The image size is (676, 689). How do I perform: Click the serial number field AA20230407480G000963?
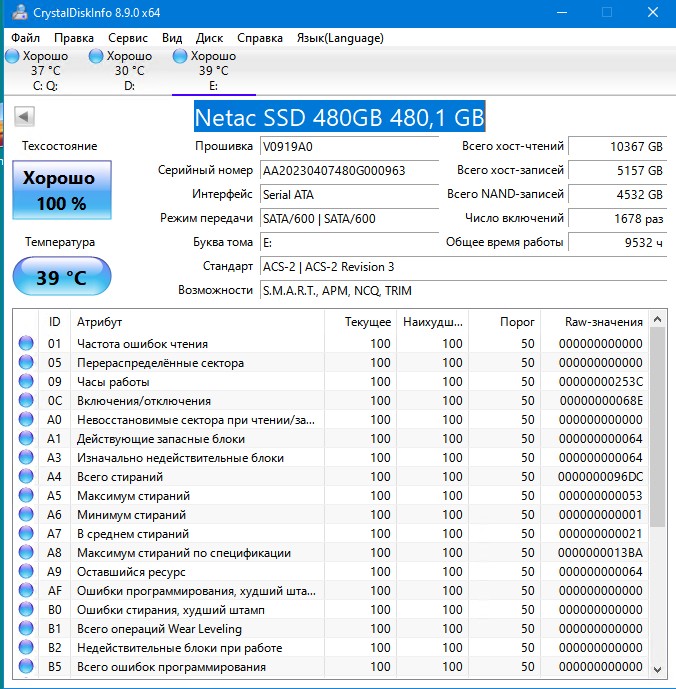(349, 170)
